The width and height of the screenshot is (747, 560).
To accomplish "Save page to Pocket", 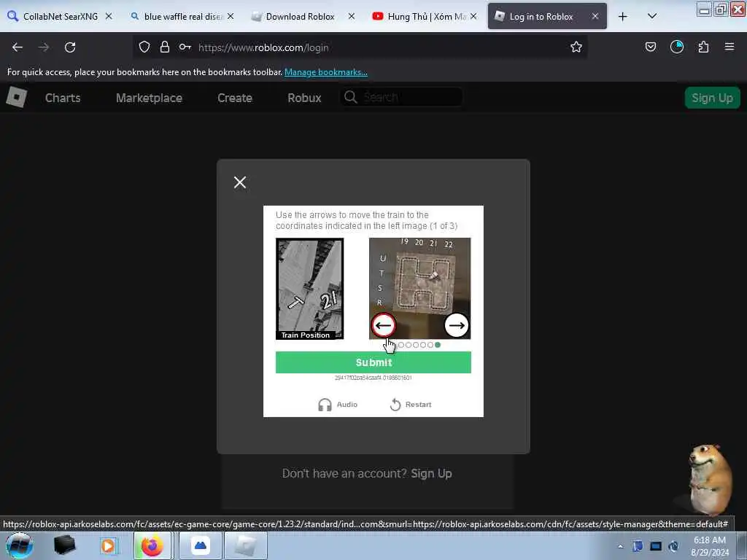I will [x=650, y=47].
